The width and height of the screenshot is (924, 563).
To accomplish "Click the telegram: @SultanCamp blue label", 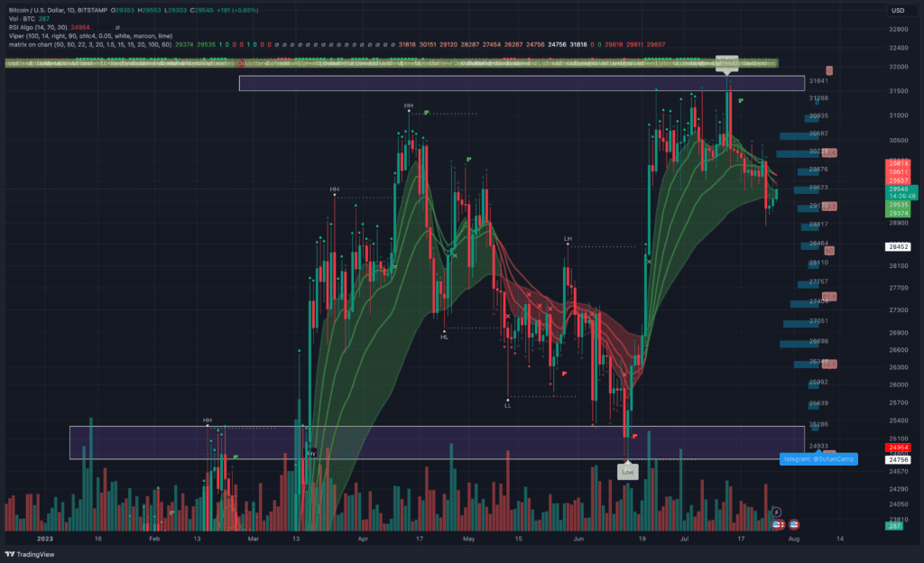I will tap(818, 459).
